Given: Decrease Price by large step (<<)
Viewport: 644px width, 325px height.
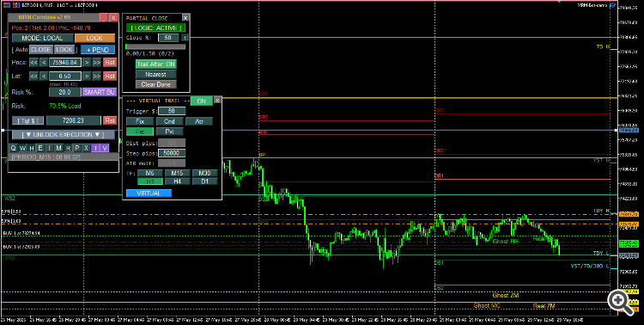Looking at the screenshot, I should pyautogui.click(x=33, y=63).
